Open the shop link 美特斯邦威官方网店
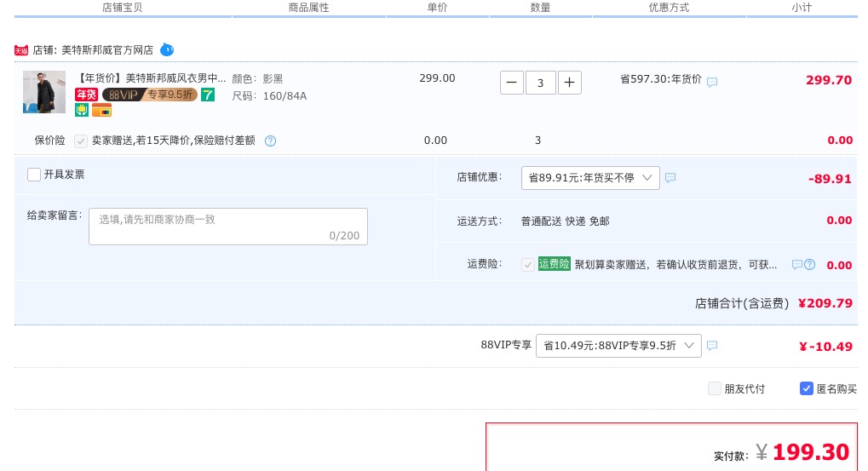Viewport: 868px width, 471px height. point(106,50)
